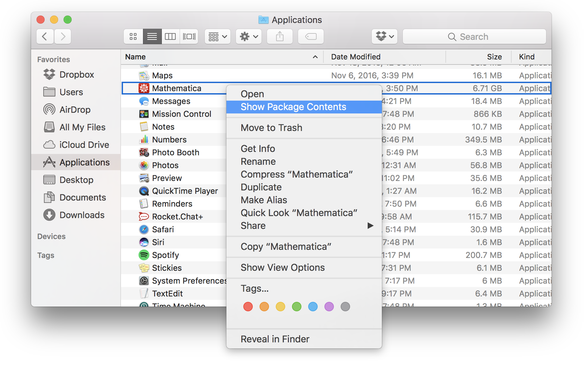
Task: Choose Duplicate from context menu
Action: 304,187
